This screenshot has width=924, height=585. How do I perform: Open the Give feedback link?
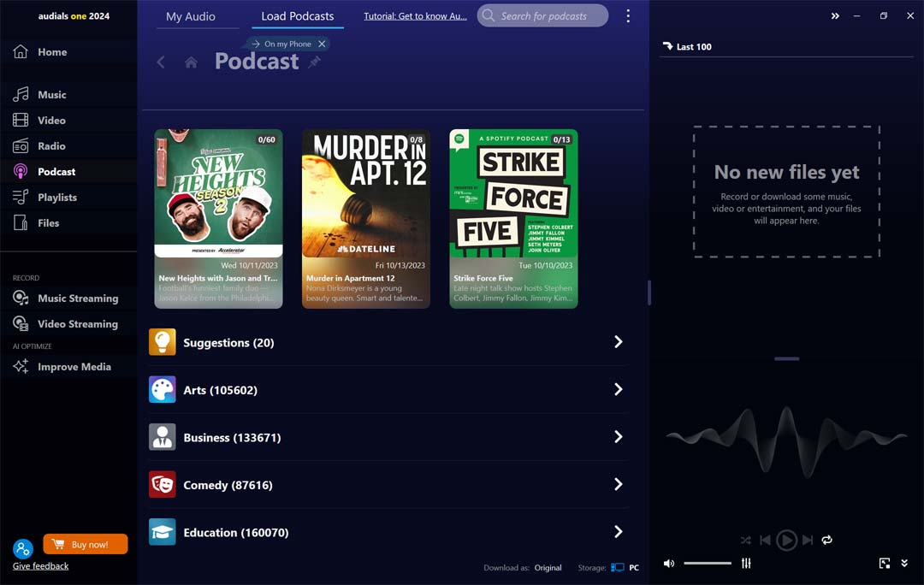point(39,565)
